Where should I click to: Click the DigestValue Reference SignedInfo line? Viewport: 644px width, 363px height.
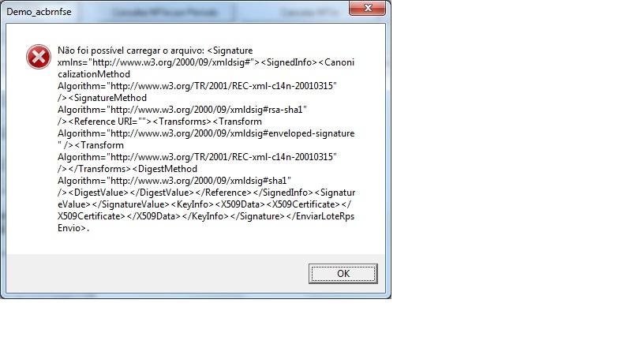[206, 193]
